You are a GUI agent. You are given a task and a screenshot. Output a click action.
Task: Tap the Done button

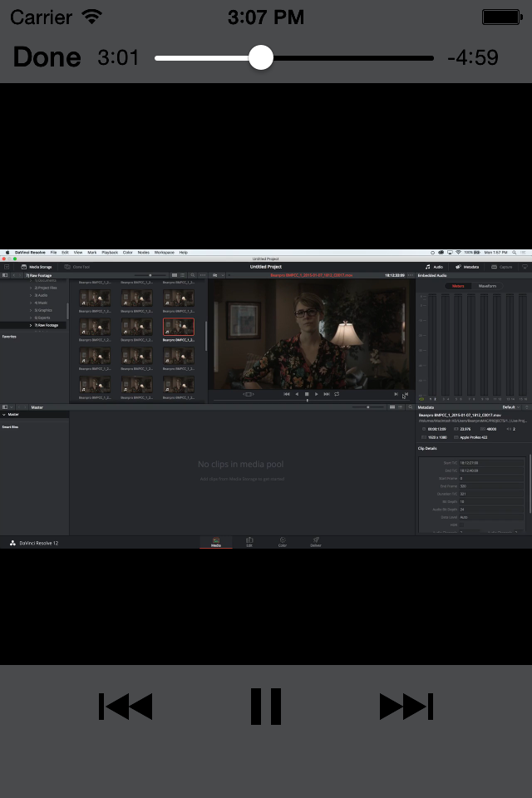(47, 57)
